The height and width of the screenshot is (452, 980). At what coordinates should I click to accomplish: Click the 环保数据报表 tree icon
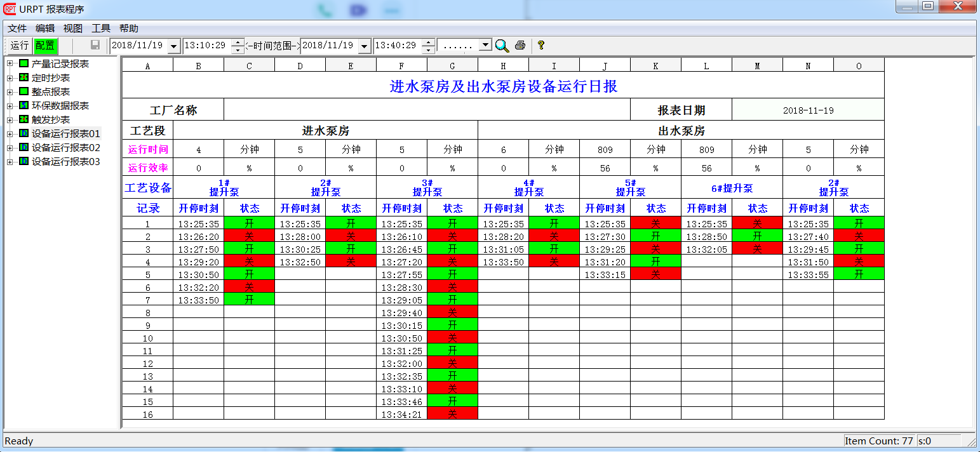tap(23, 105)
